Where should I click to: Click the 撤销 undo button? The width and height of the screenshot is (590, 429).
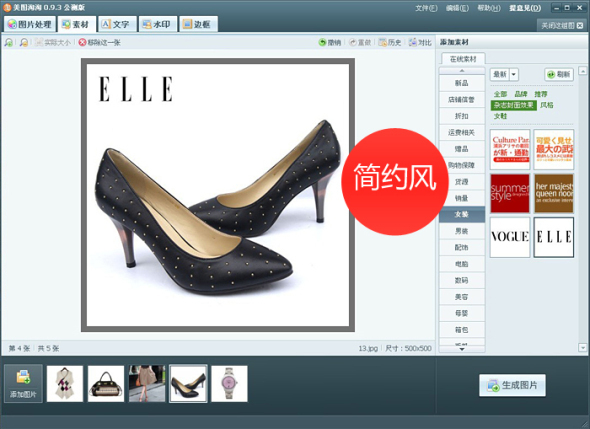pyautogui.click(x=330, y=43)
